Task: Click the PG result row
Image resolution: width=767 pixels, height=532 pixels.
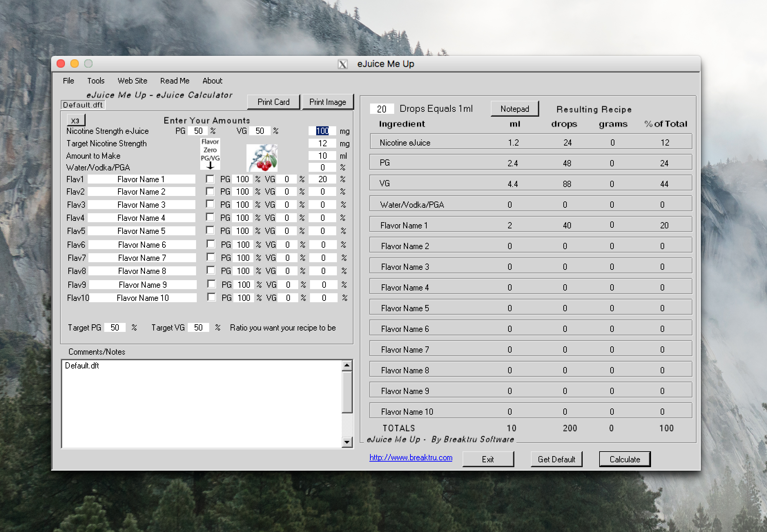Action: 531,162
